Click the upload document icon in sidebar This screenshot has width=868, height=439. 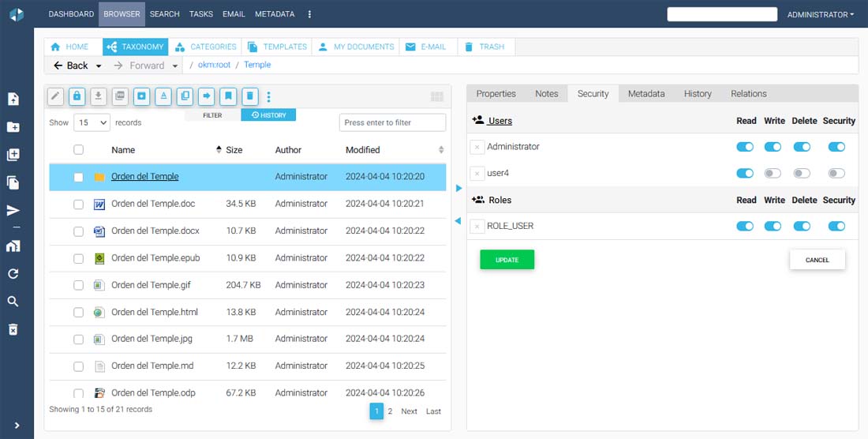click(13, 99)
